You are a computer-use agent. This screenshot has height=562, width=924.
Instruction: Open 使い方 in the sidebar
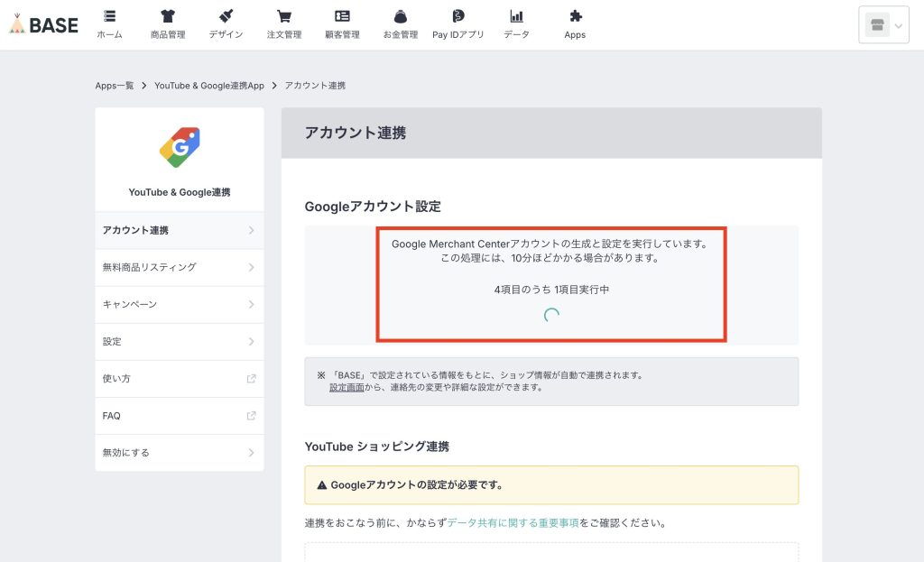180,379
